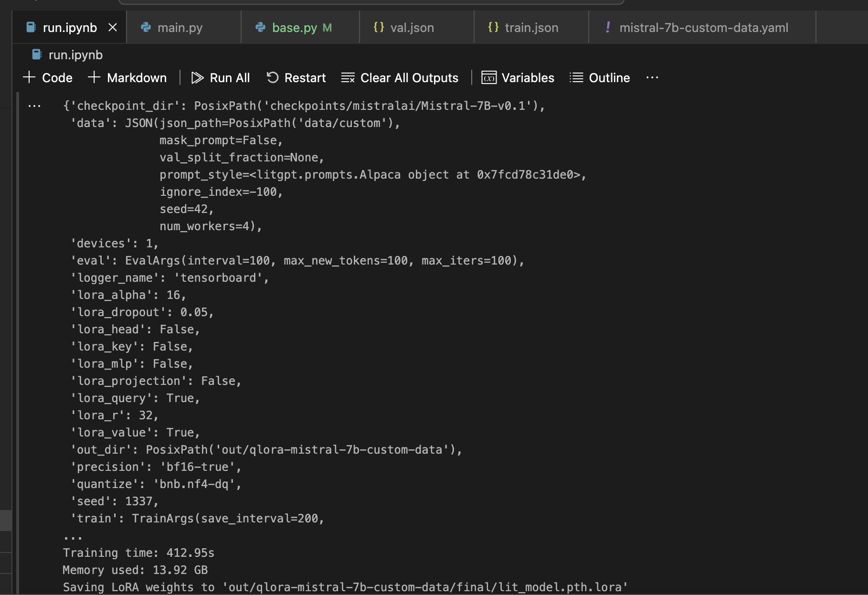The width and height of the screenshot is (868, 595).
Task: Click the Variables box icon
Action: [489, 78]
